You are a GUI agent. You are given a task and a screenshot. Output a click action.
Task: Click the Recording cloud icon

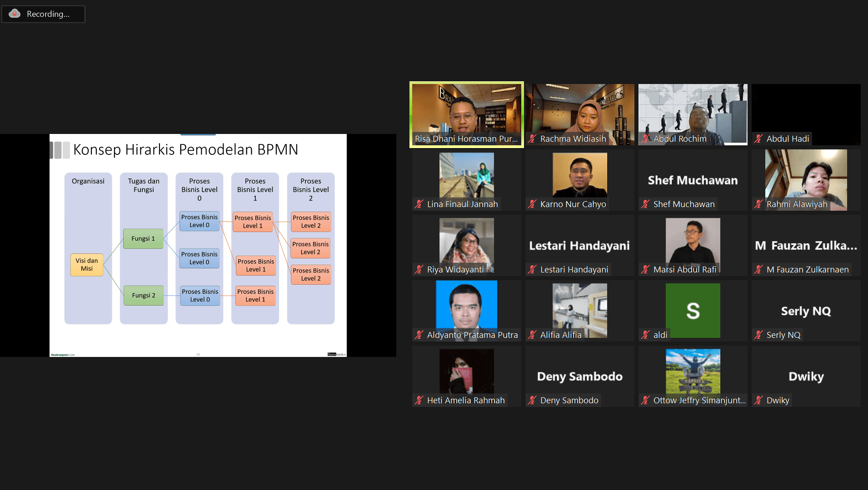pyautogui.click(x=15, y=14)
